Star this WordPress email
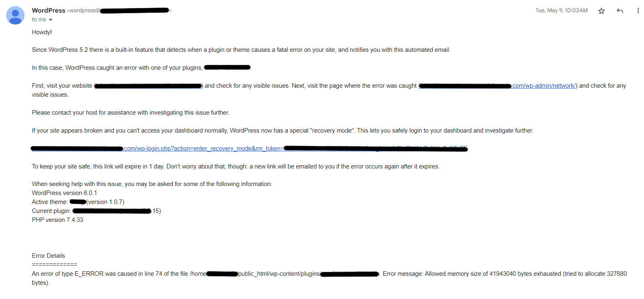Image resolution: width=644 pixels, height=299 pixels. point(601,11)
